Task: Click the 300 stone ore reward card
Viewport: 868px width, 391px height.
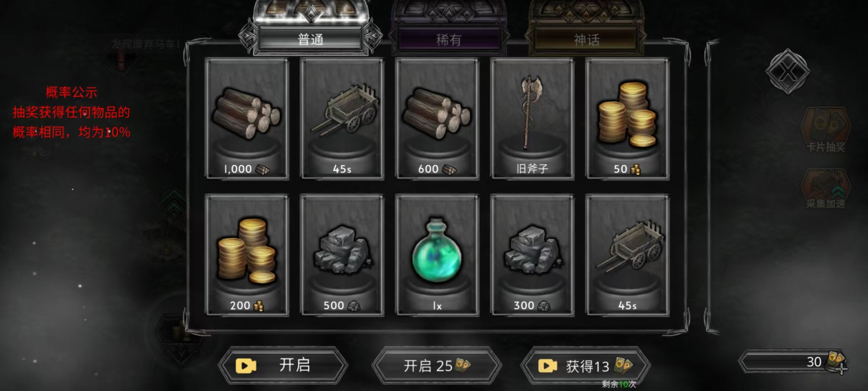Action: [x=532, y=255]
